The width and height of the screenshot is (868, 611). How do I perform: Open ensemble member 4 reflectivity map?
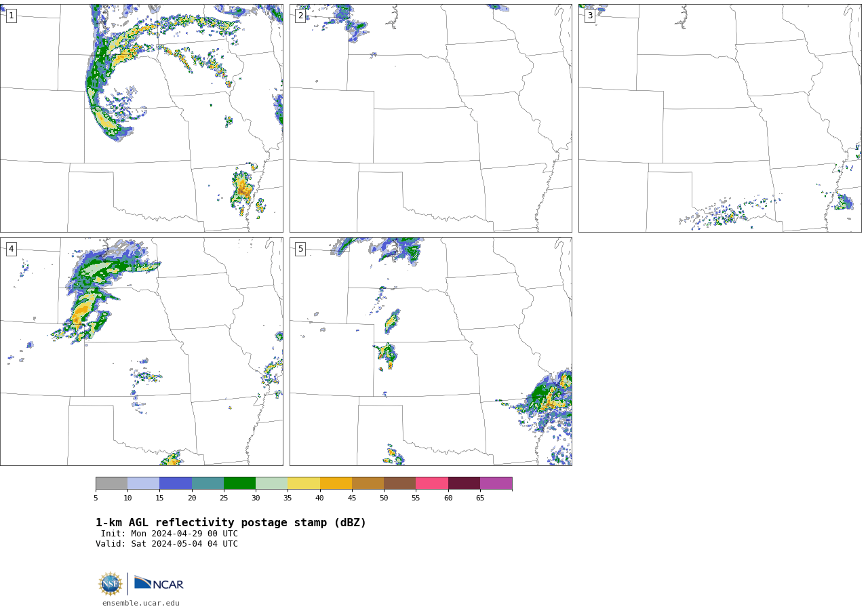tap(142, 351)
